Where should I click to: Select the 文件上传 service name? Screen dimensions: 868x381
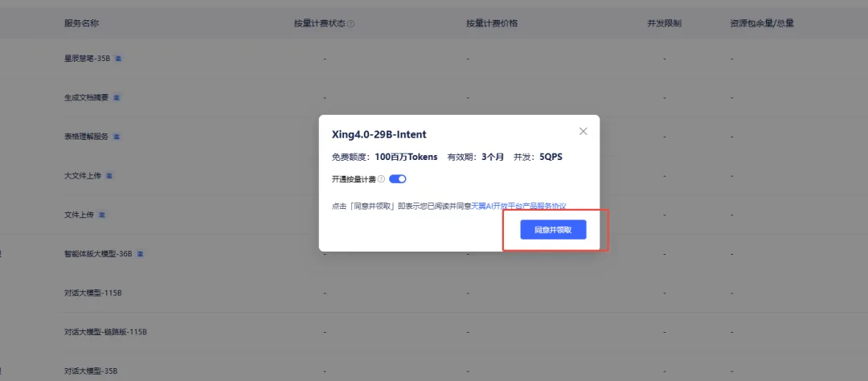tap(79, 215)
